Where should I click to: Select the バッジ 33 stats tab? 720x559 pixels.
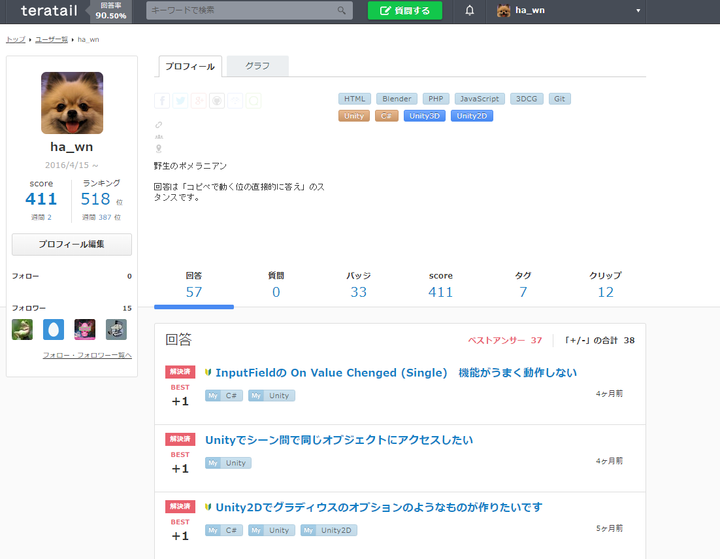[x=358, y=286]
